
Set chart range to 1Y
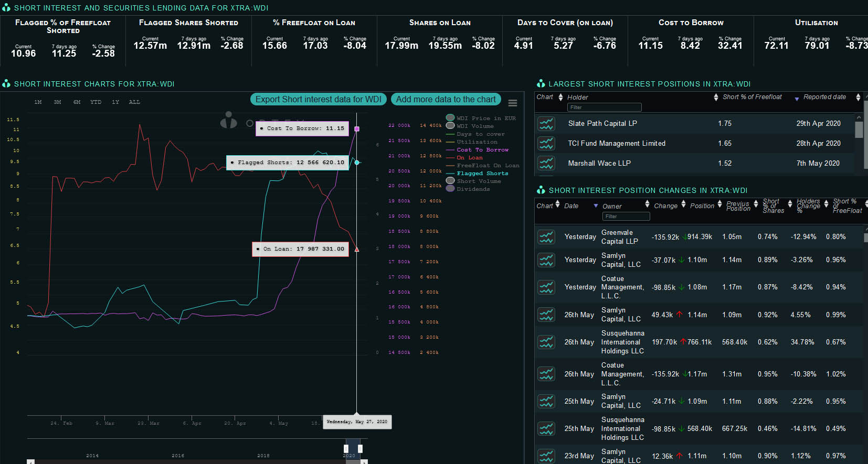[x=115, y=102]
